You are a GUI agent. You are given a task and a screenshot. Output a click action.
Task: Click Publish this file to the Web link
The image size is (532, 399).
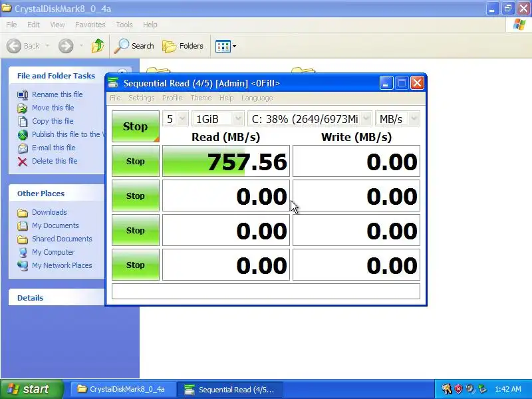(x=68, y=134)
